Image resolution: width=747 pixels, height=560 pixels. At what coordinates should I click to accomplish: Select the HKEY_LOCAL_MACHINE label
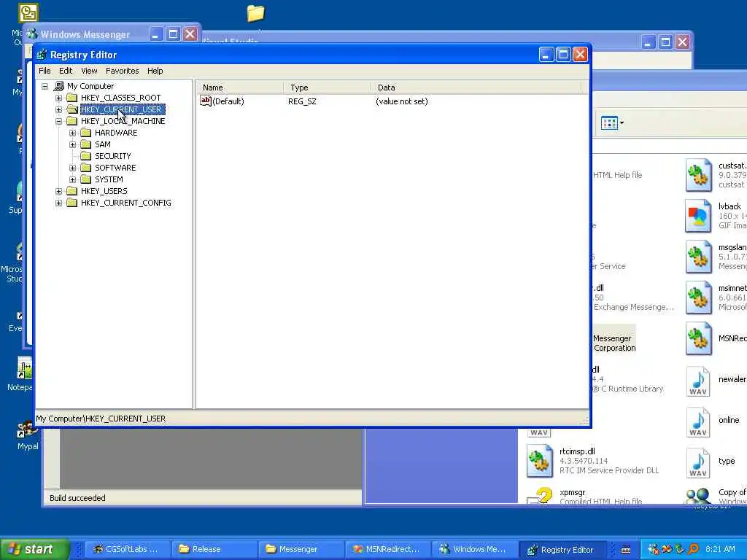pos(123,121)
